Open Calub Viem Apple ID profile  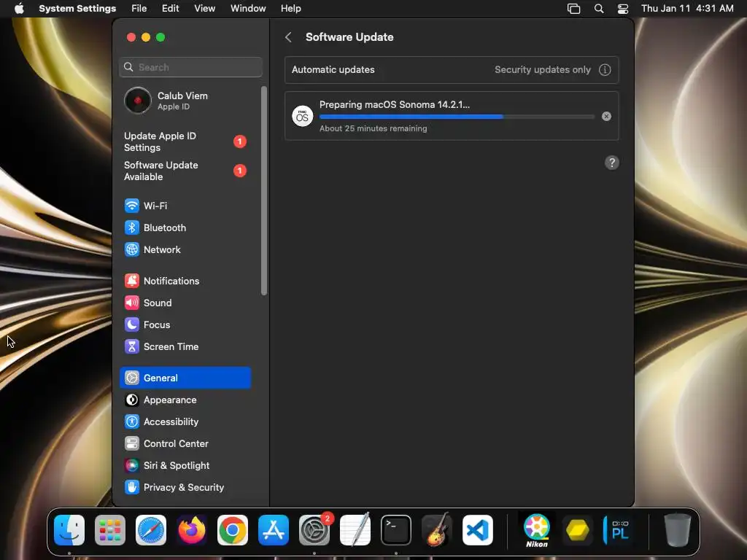tap(185, 101)
